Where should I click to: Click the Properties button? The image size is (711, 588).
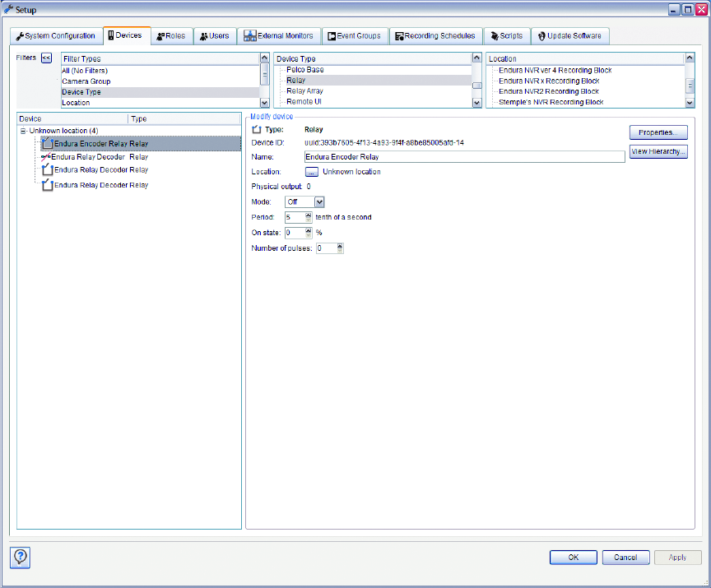tap(658, 132)
